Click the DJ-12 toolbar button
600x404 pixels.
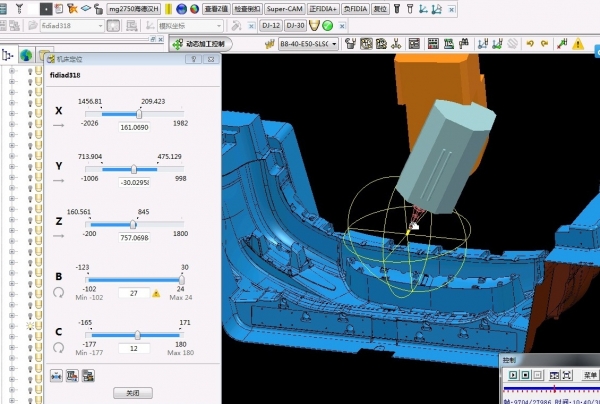270,25
